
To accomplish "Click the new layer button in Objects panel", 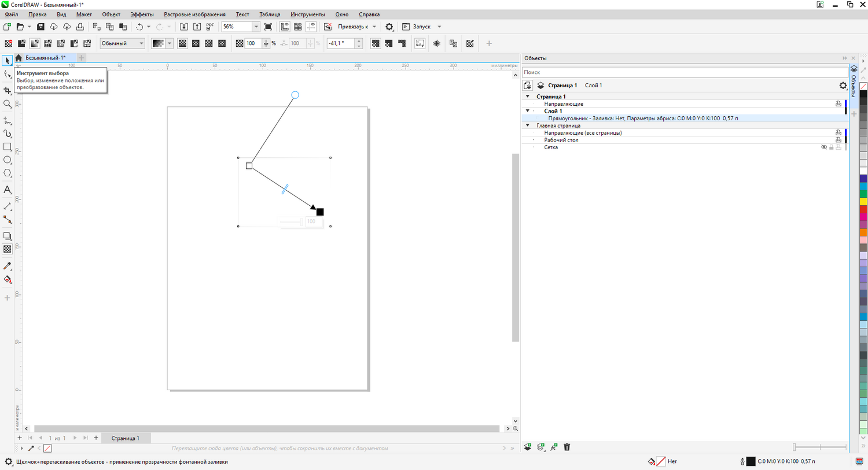I will 528,447.
